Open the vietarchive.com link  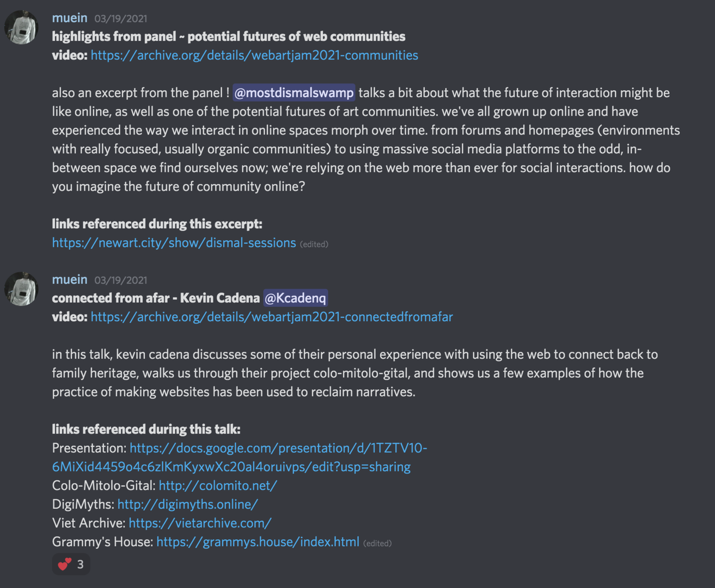(200, 523)
